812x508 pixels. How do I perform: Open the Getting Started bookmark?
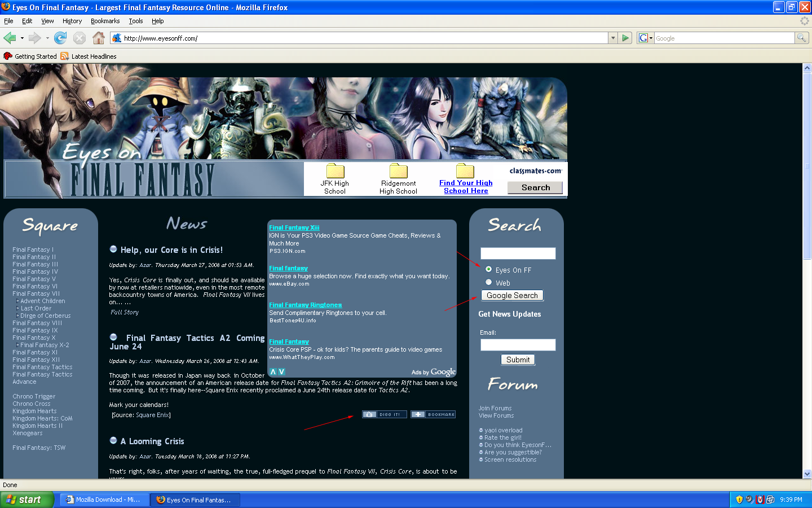pos(30,56)
